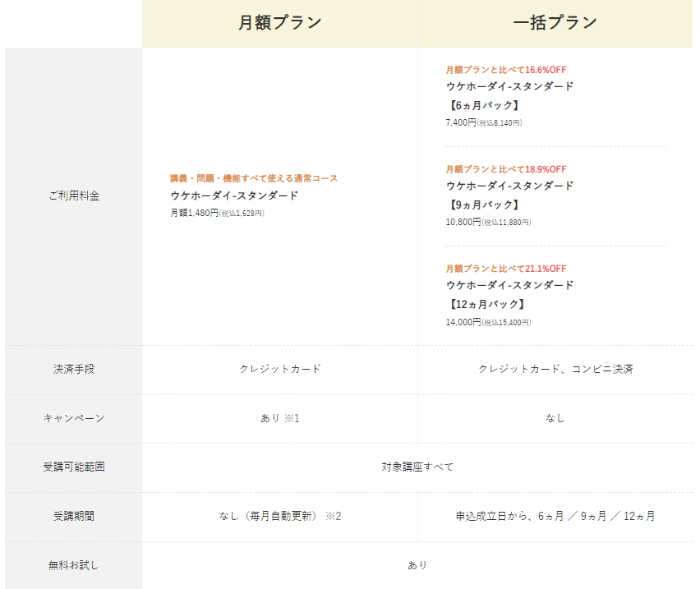This screenshot has width=700, height=589.
Task: Click the 7,400円 price text
Action: (x=461, y=122)
